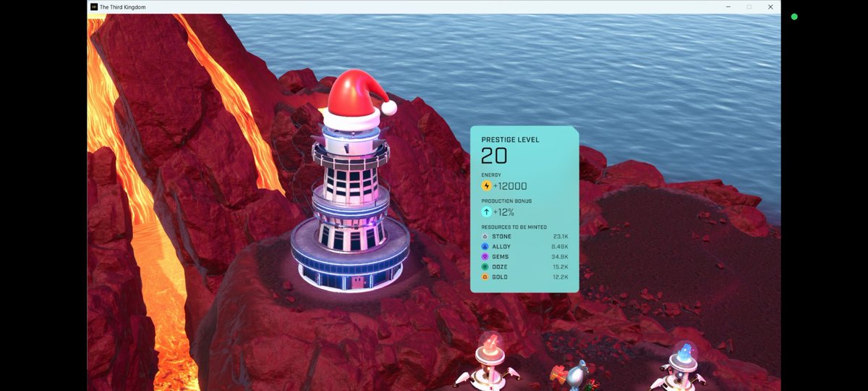The height and width of the screenshot is (391, 868).
Task: Click the STONE label
Action: [x=501, y=237]
